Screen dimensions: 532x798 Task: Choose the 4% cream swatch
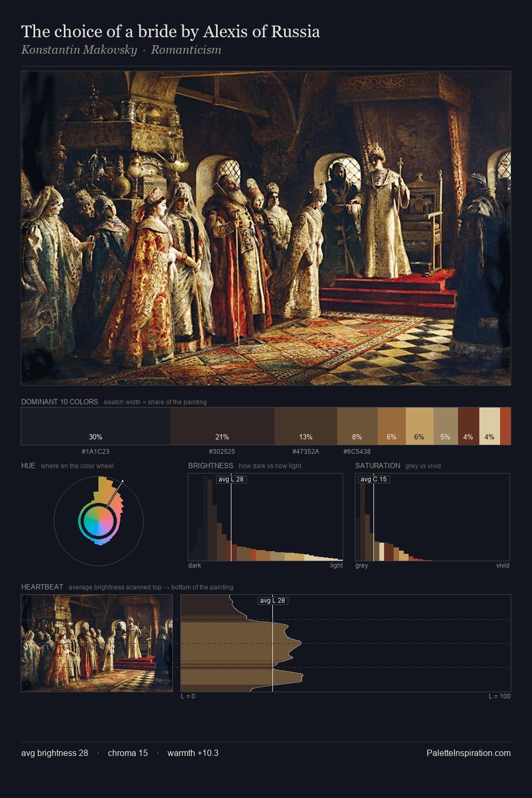(x=489, y=426)
